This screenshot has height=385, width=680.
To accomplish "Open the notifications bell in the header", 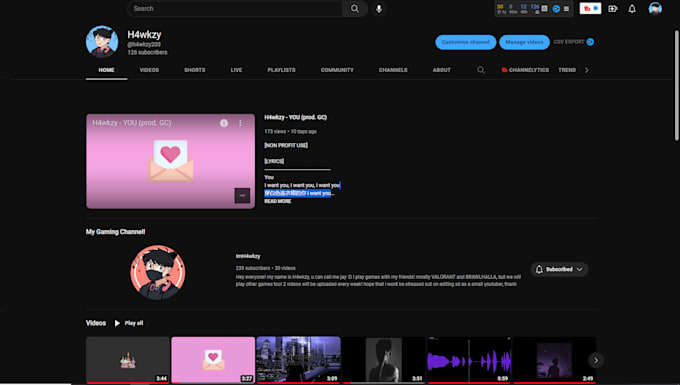I will pyautogui.click(x=632, y=9).
